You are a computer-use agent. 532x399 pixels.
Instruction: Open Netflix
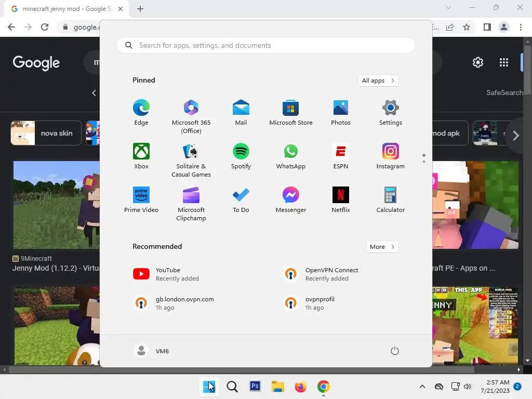pyautogui.click(x=341, y=200)
